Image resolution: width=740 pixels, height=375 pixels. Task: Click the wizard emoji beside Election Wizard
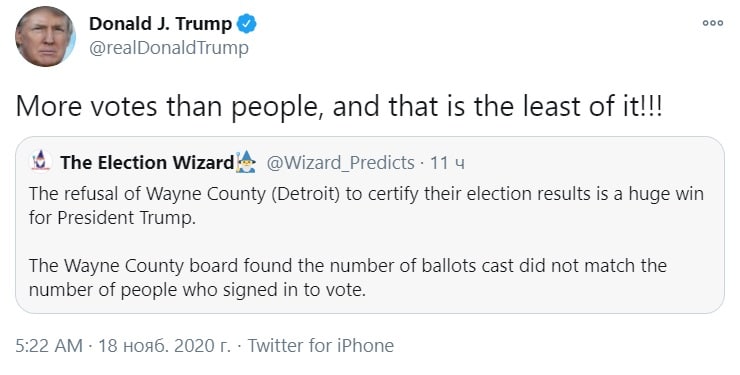click(245, 162)
